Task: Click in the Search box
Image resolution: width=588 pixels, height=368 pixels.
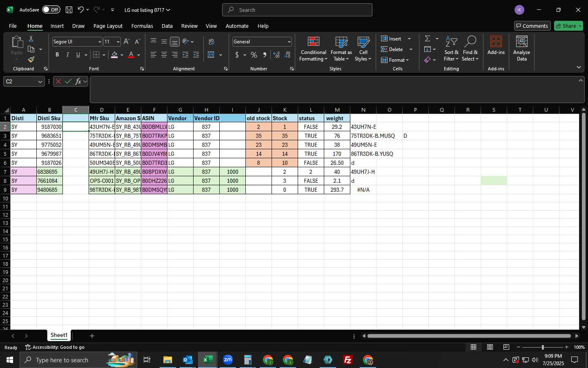Action: [297, 10]
